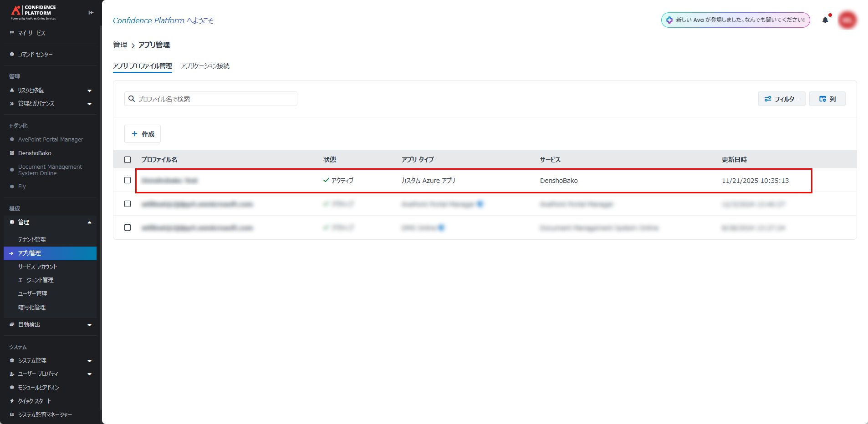Sort by 更新日時 column header
Screen dimensions: 868x424
(x=734, y=160)
